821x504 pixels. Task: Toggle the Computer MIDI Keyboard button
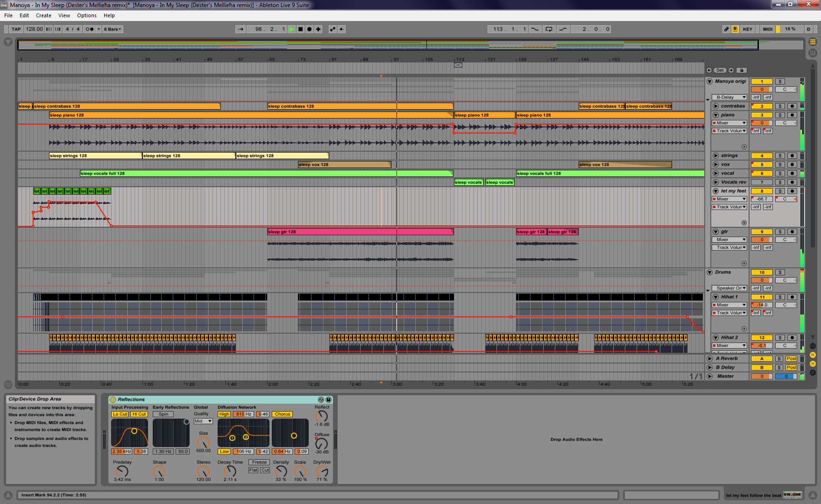pos(735,29)
